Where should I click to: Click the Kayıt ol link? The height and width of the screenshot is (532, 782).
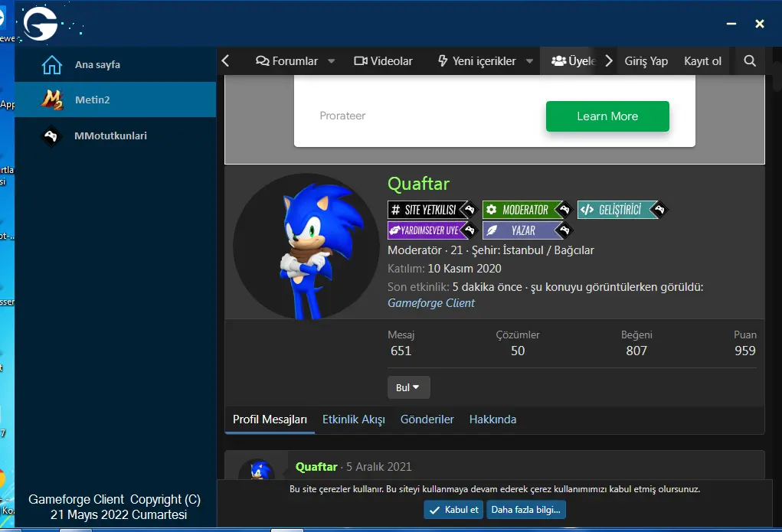point(702,60)
